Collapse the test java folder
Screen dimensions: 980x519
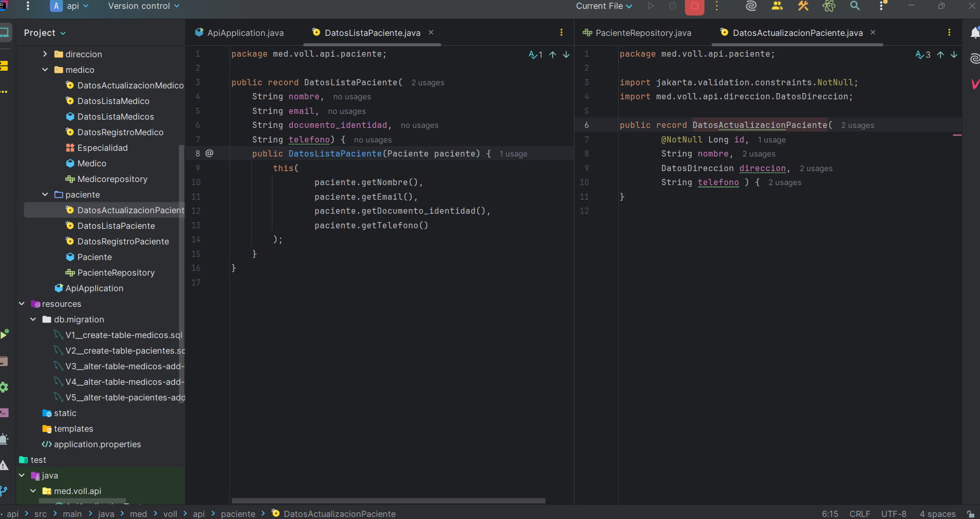[21, 475]
